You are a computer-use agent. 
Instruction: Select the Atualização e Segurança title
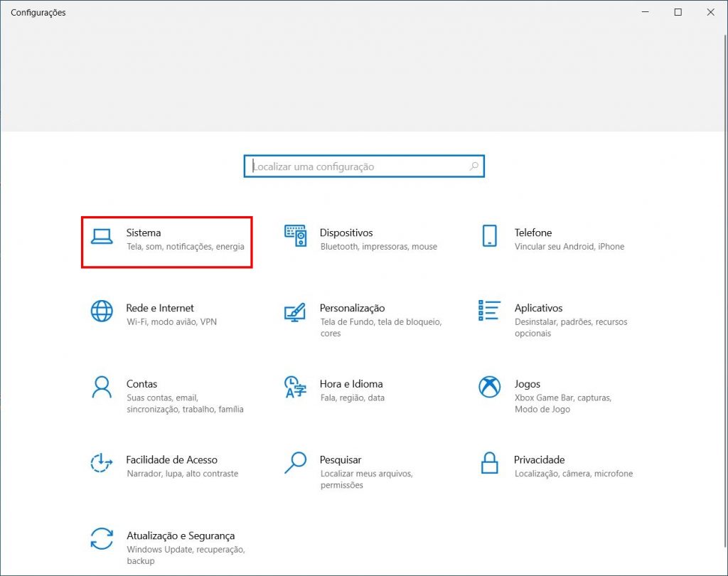click(x=181, y=536)
